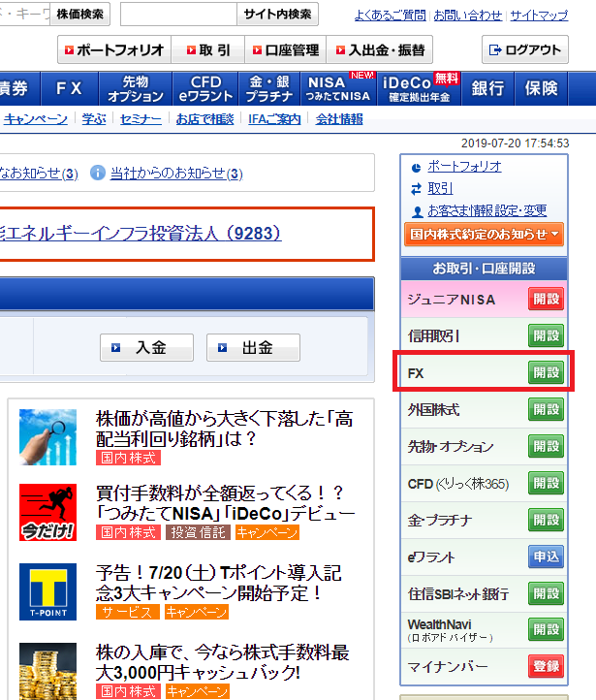Open the 株の入庫で3,000円キャッシュバック headline
Viewport: 596px width, 700px height.
point(222,662)
